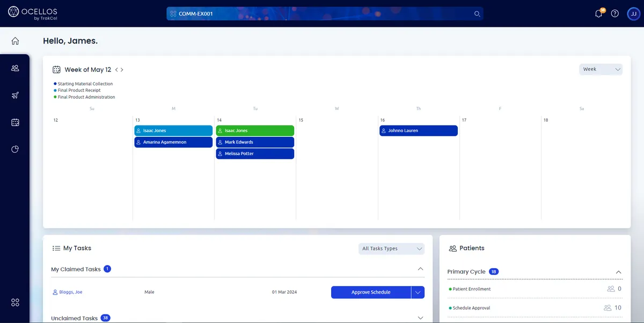Go to previous week arrow

(x=116, y=70)
